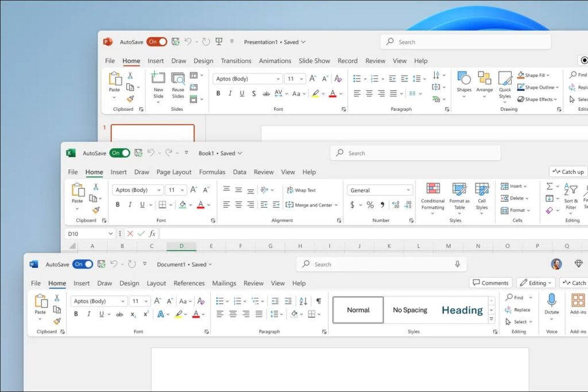Open the Aptos (Body) font dropdown in Word
Image resolution: width=588 pixels, height=392 pixels.
[x=98, y=301]
